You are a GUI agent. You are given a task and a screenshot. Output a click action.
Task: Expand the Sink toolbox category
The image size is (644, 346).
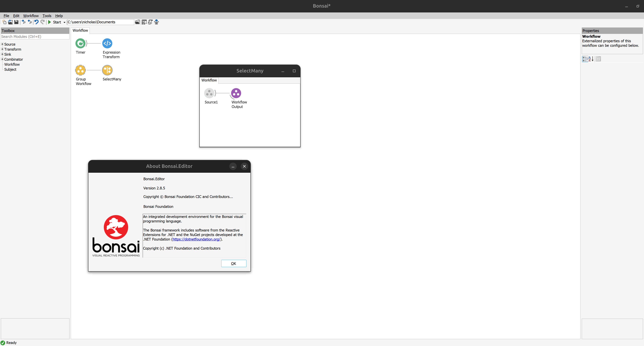(2, 54)
